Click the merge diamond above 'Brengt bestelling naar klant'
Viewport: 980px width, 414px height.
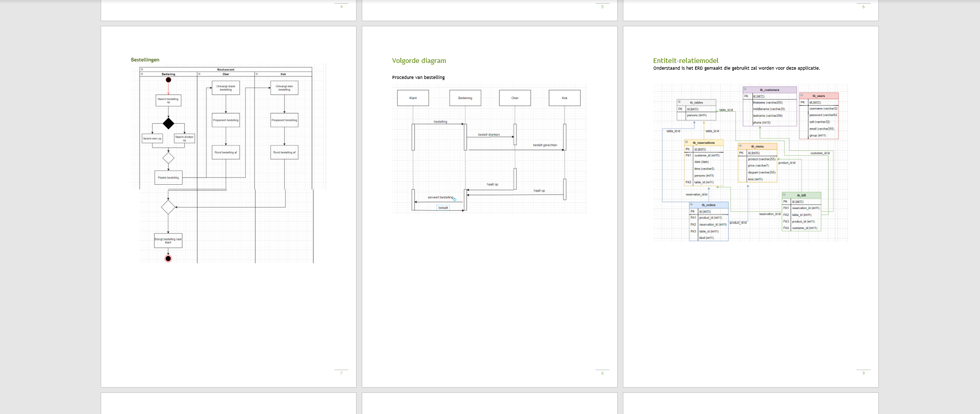pos(168,207)
